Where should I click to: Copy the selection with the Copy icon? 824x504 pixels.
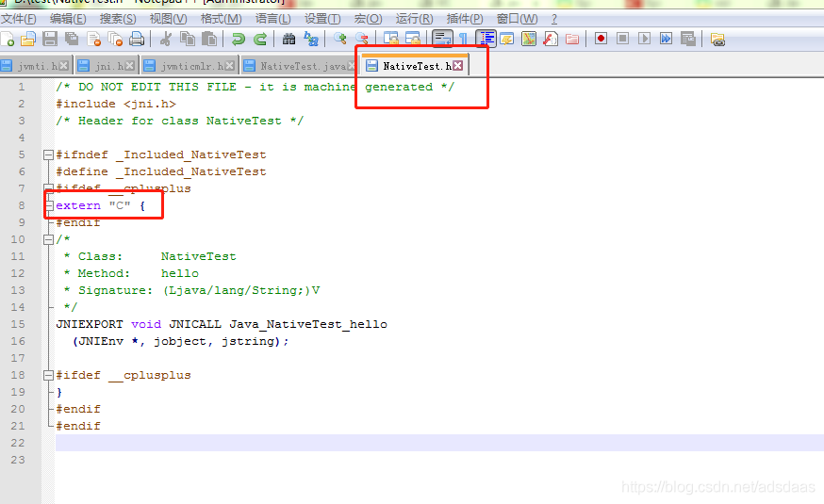(187, 39)
